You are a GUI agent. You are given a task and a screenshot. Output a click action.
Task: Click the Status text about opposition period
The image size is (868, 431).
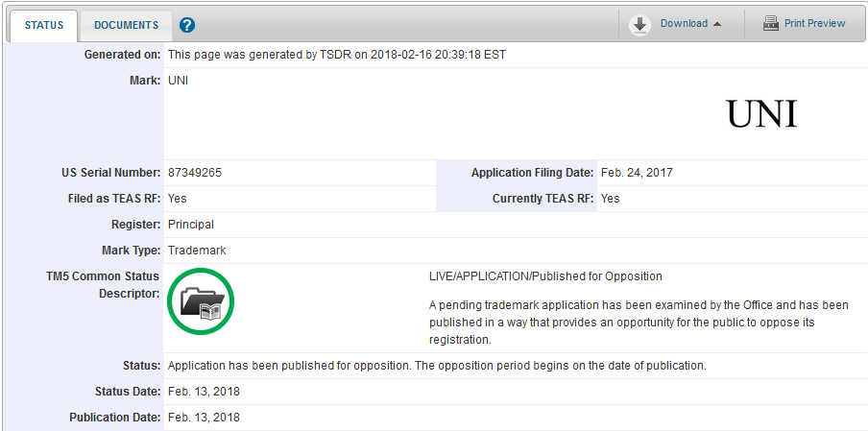pyautogui.click(x=437, y=366)
